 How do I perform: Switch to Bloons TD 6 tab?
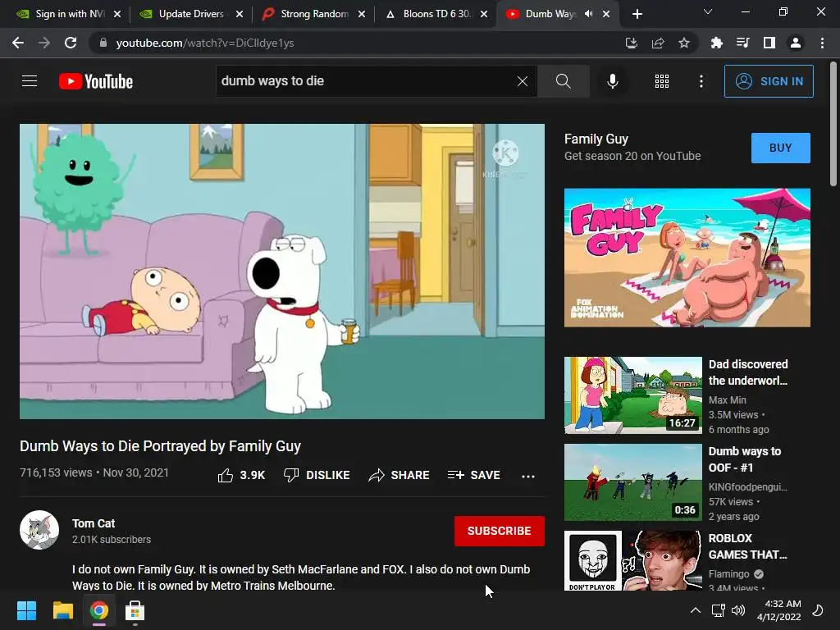[x=436, y=14]
